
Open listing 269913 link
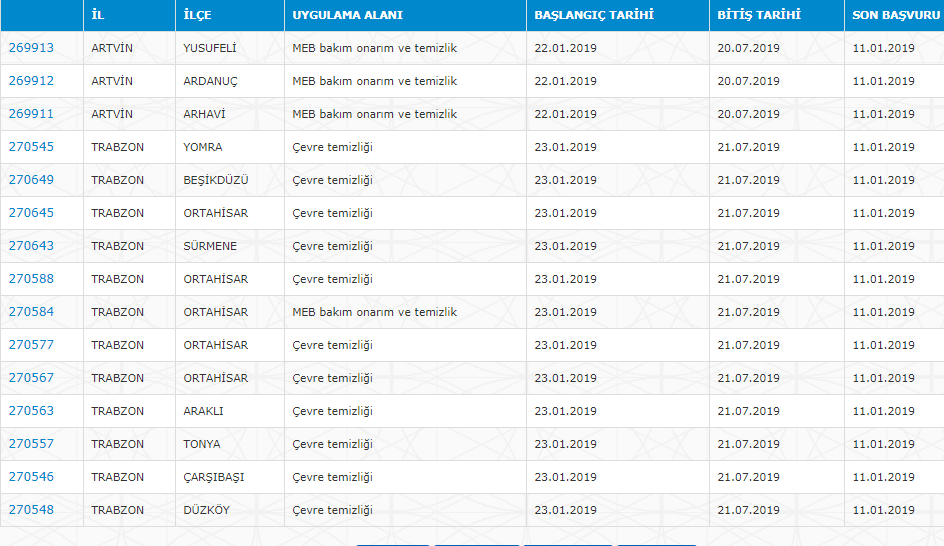31,48
